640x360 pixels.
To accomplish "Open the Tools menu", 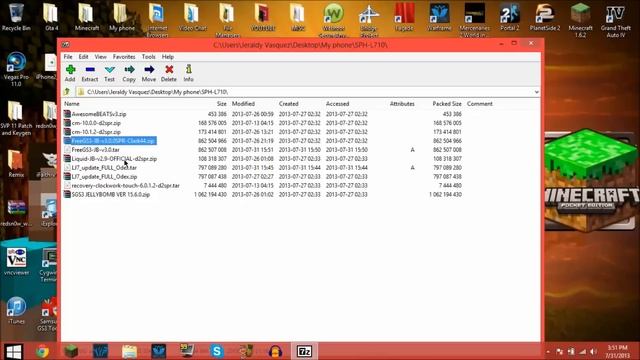I will [149, 57].
